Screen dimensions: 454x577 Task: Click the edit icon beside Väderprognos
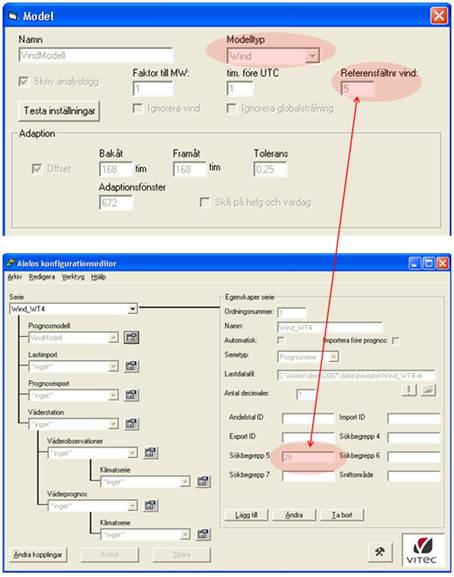pyautogui.click(x=150, y=505)
